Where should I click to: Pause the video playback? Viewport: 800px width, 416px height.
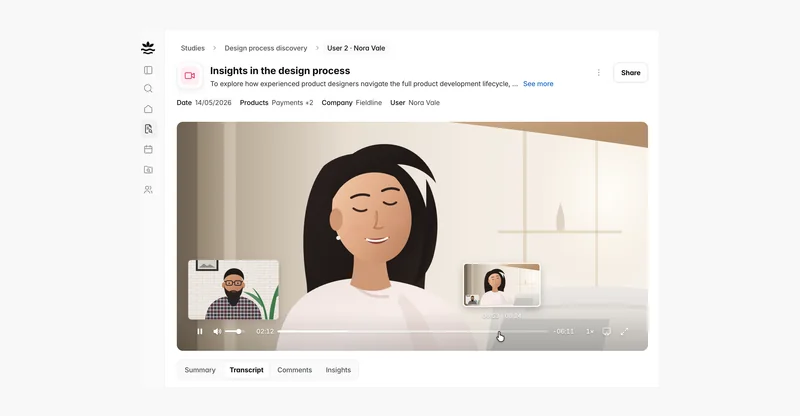point(199,331)
